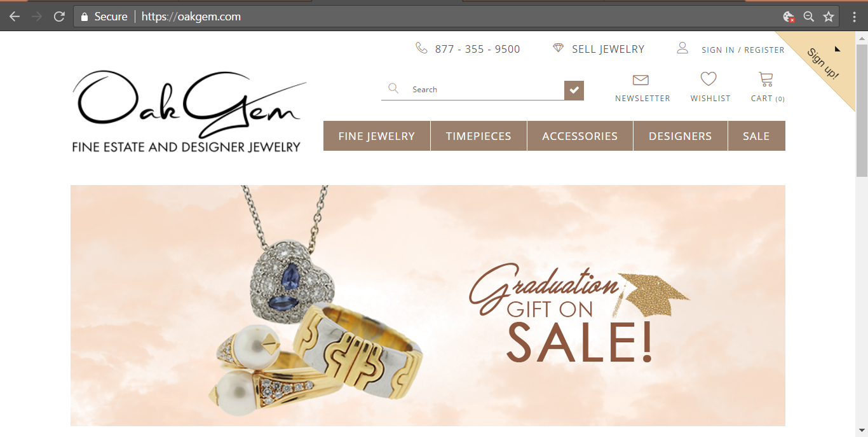Image resolution: width=868 pixels, height=437 pixels.
Task: Submit search with the checkmark button
Action: [574, 90]
